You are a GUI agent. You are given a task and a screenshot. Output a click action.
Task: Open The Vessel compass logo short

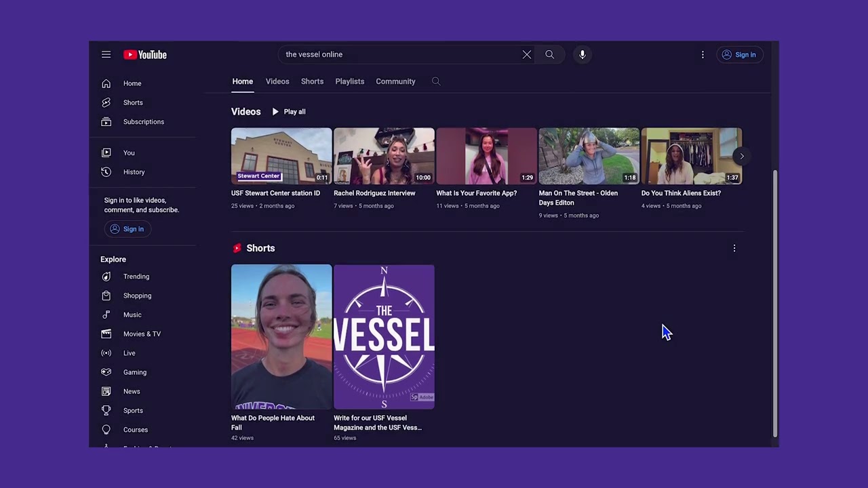(384, 337)
